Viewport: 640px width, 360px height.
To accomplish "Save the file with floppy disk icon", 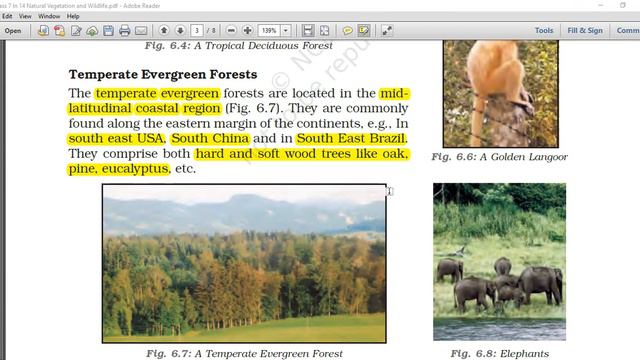I will [108, 31].
